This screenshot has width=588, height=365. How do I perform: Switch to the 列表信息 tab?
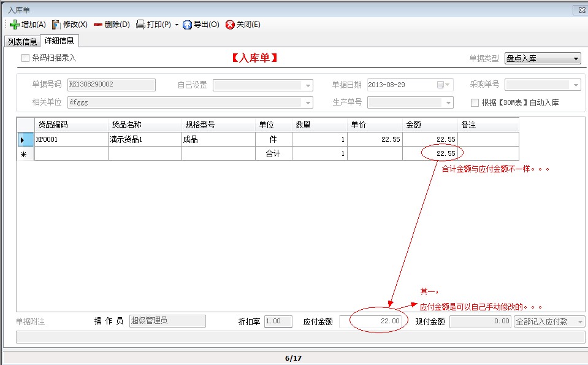23,41
